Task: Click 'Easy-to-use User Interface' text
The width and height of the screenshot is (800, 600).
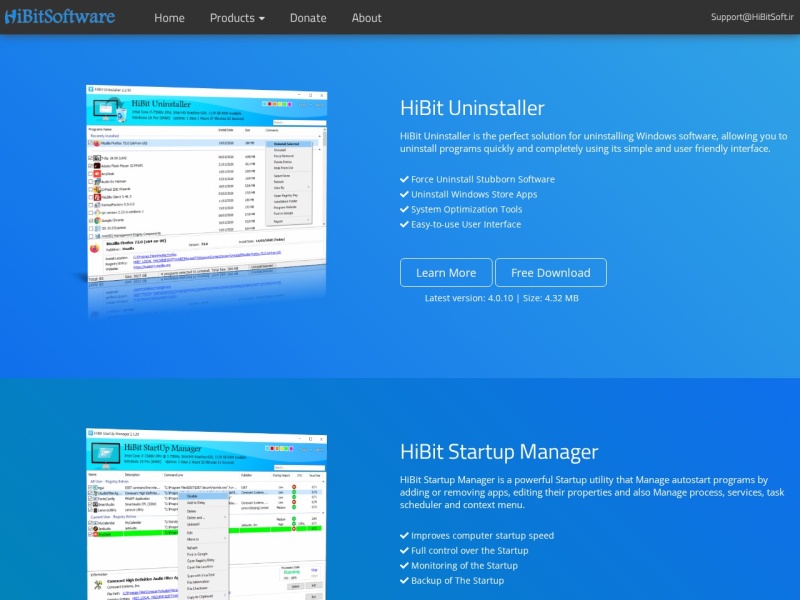Action: [x=466, y=224]
